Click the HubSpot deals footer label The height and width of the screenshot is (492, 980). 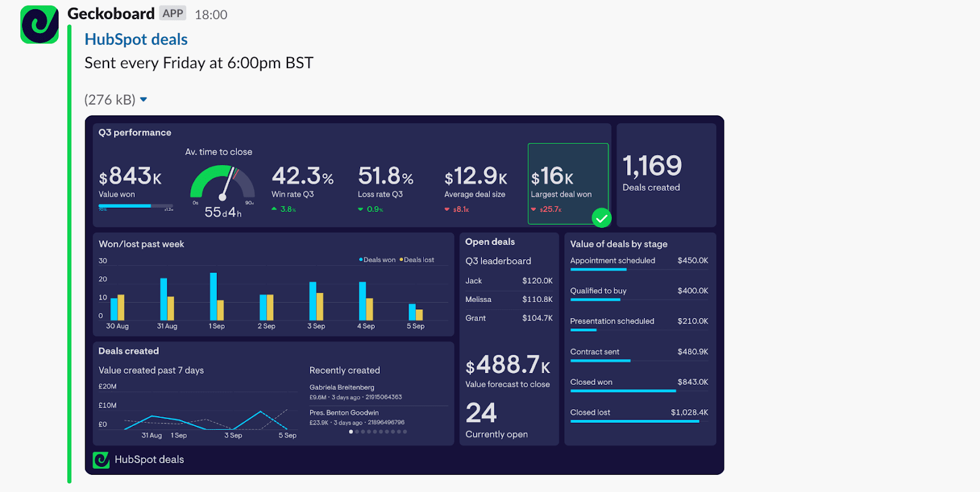click(x=149, y=460)
